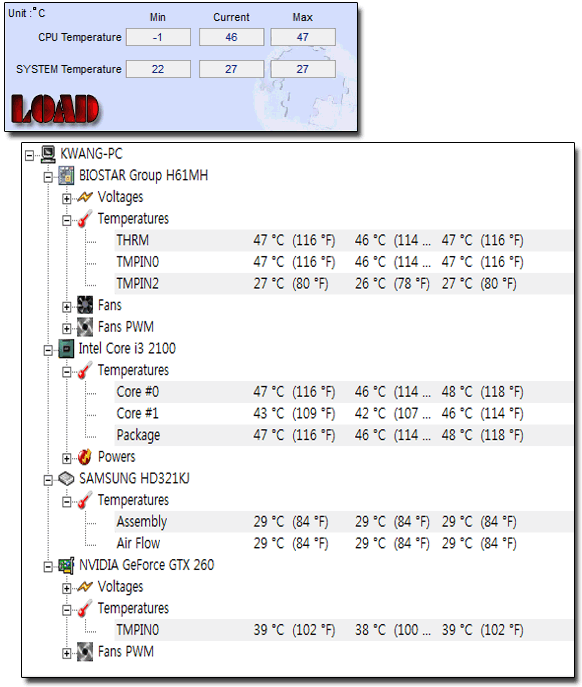Image resolution: width=582 pixels, height=687 pixels.
Task: Click the Powers flame icon
Action: click(85, 457)
